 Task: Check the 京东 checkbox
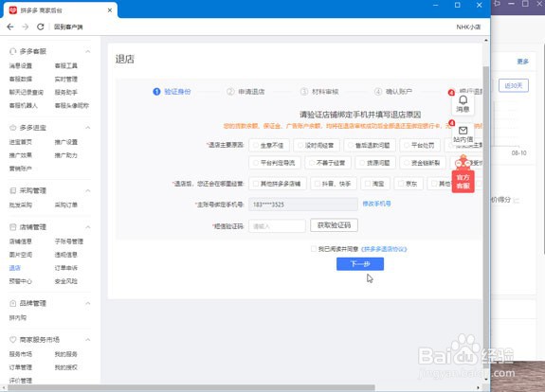pos(401,184)
